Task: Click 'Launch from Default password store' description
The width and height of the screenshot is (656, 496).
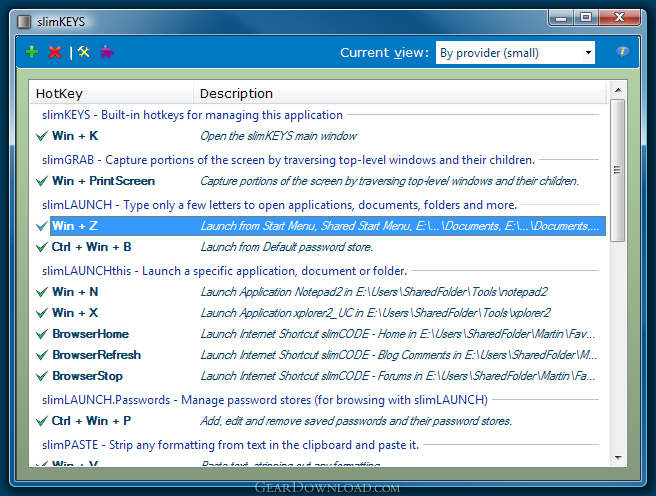Action: (287, 247)
